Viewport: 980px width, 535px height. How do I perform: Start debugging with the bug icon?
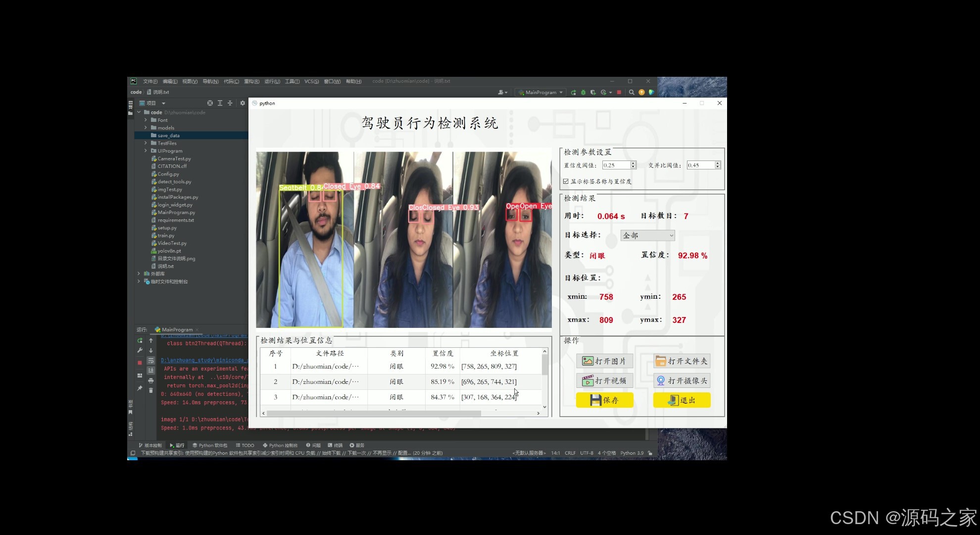tap(583, 92)
